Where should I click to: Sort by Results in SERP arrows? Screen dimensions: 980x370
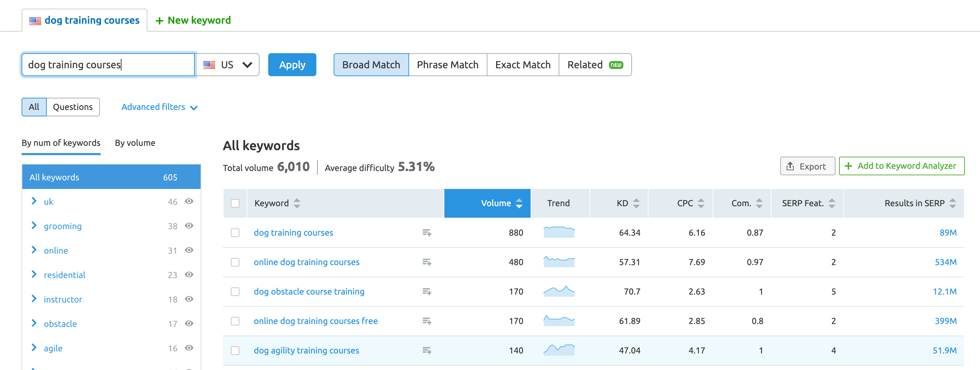coord(952,203)
